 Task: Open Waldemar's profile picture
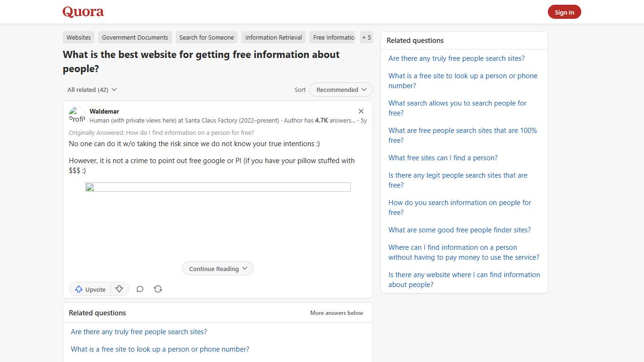click(x=76, y=115)
